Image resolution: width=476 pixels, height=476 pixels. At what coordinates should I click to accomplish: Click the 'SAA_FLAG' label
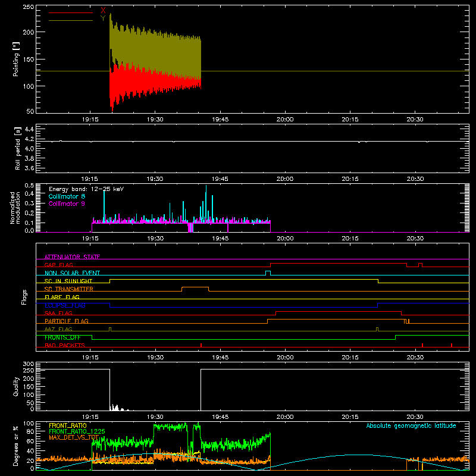tap(58, 313)
